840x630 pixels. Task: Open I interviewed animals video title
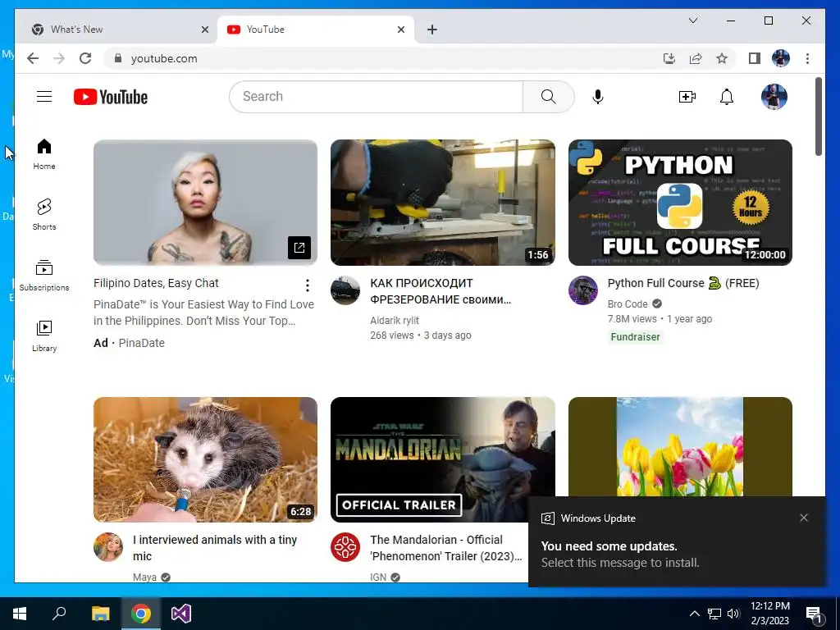point(215,547)
